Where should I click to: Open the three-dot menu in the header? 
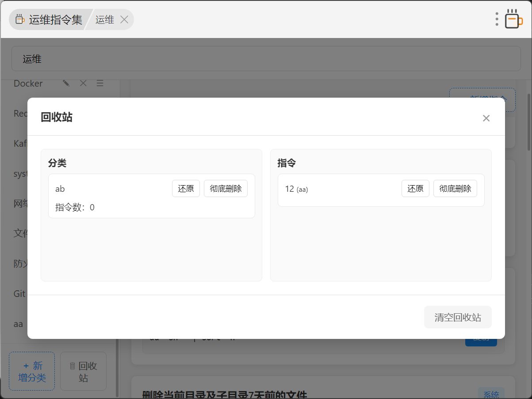coord(497,19)
